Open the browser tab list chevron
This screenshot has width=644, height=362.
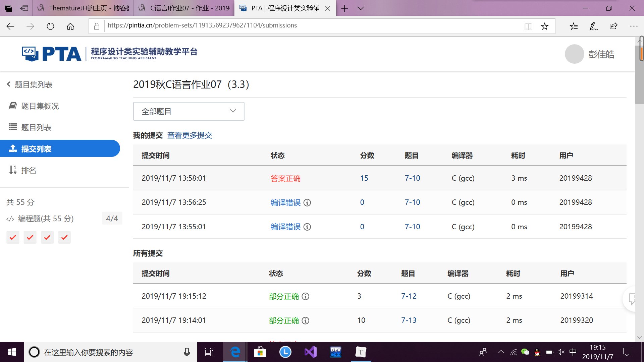[361, 8]
